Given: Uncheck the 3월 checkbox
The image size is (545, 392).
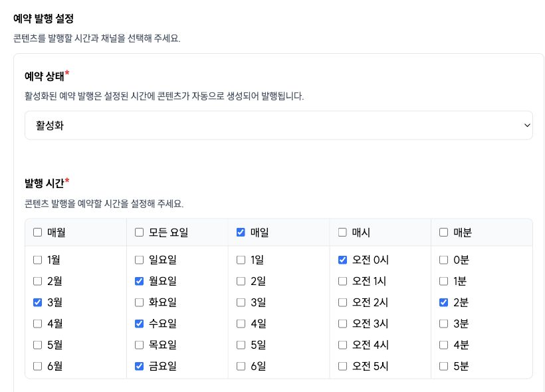Looking at the screenshot, I should click(x=37, y=302).
